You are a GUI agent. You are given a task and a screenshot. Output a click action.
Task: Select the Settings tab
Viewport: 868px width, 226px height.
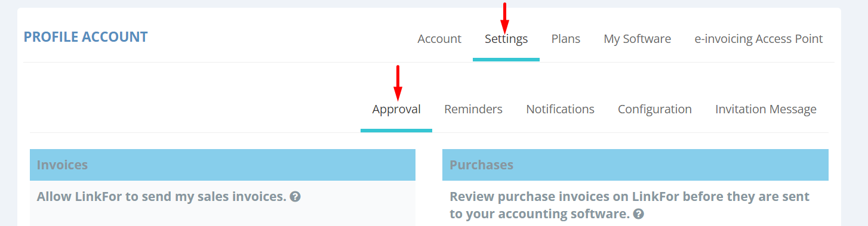(506, 39)
